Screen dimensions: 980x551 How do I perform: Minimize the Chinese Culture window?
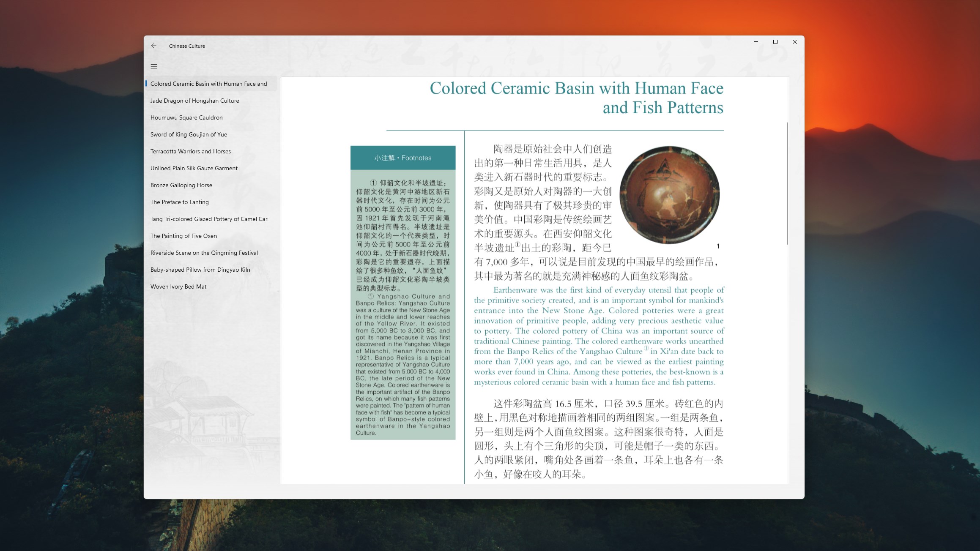click(756, 42)
